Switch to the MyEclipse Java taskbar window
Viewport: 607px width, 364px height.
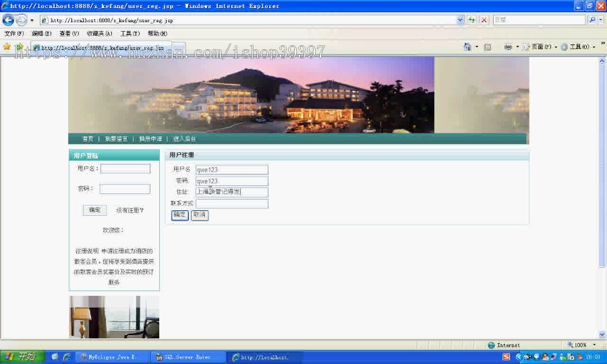coord(112,357)
